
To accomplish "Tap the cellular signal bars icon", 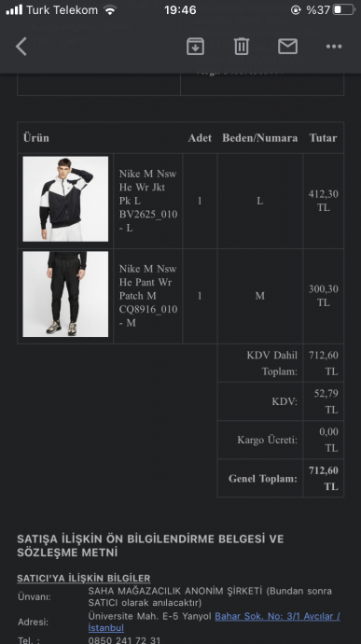I will (14, 10).
